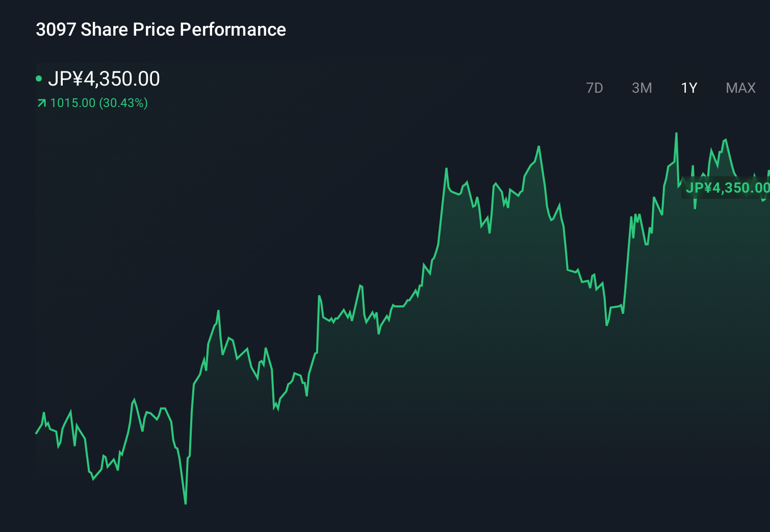770x532 pixels.
Task: Select the 1Y timeframe option
Action: tap(688, 88)
